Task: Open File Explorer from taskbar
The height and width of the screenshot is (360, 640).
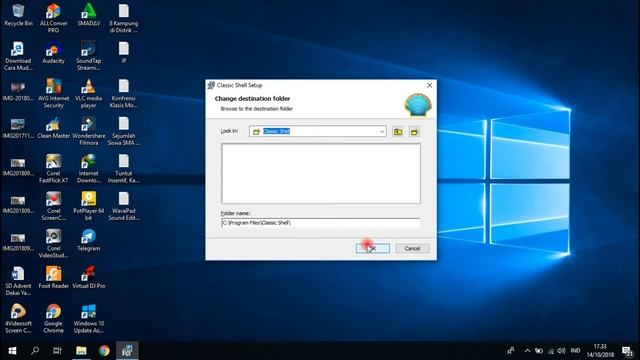Action: (81, 351)
